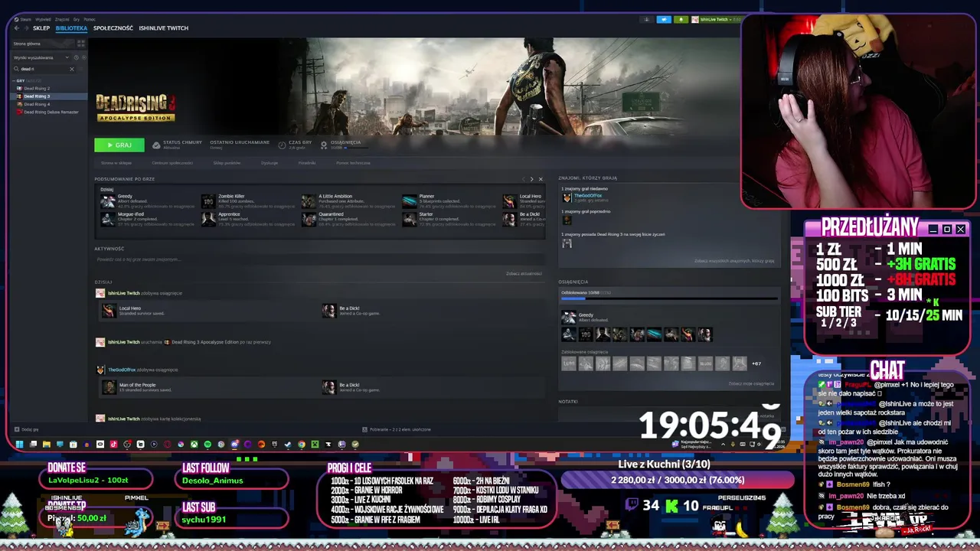Open the Greedy achievement icon
This screenshot has width=980, height=551.
point(568,317)
